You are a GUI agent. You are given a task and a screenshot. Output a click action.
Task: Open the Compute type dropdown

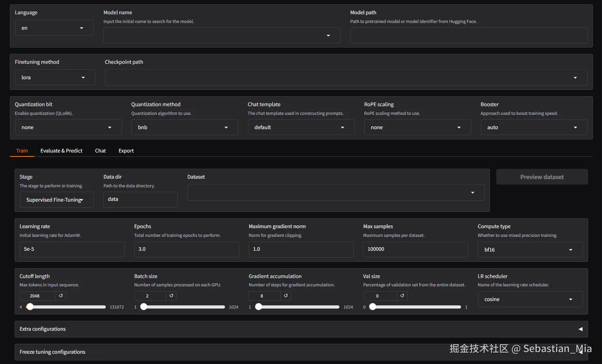530,250
